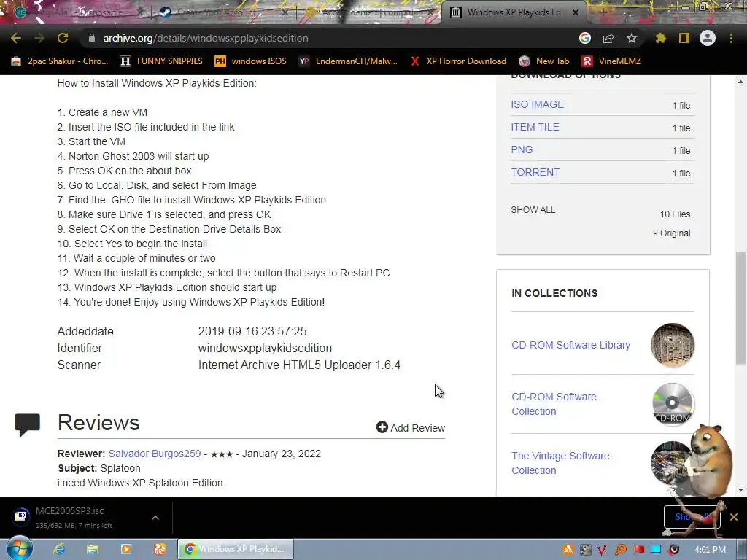Open Chrome's three-dot menu
This screenshot has height=560, width=747.
(x=731, y=38)
